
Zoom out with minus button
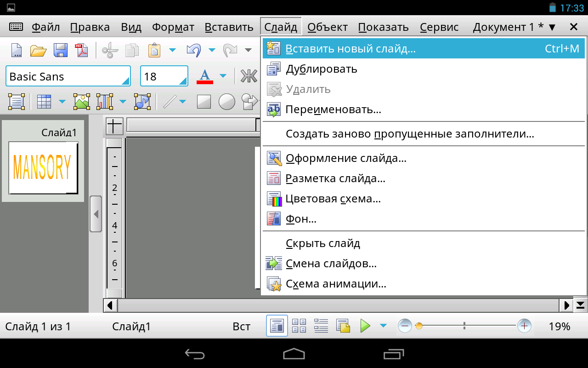coord(405,326)
